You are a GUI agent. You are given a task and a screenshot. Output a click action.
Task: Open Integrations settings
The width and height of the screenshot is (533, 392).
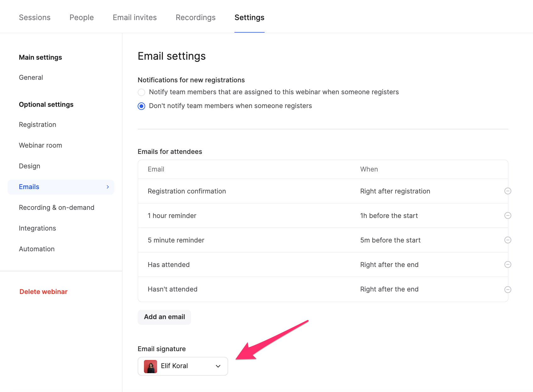[x=37, y=228]
